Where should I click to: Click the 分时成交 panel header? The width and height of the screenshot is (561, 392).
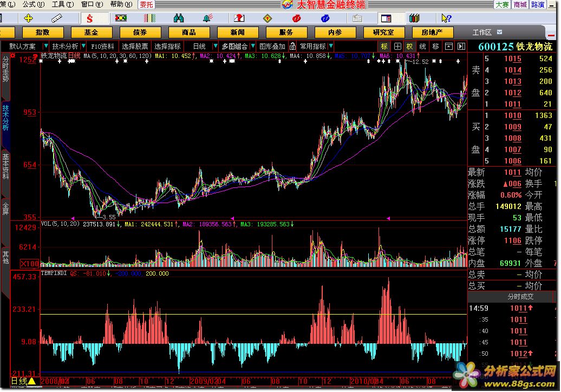tap(520, 297)
